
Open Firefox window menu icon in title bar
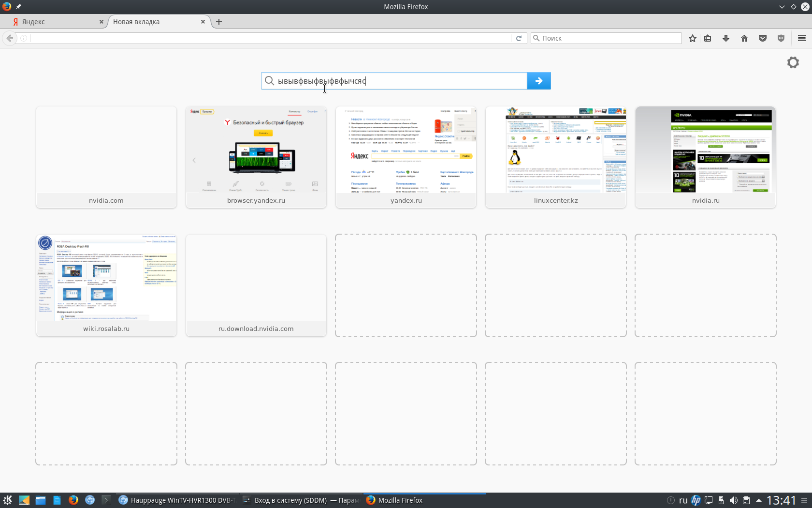[7, 7]
